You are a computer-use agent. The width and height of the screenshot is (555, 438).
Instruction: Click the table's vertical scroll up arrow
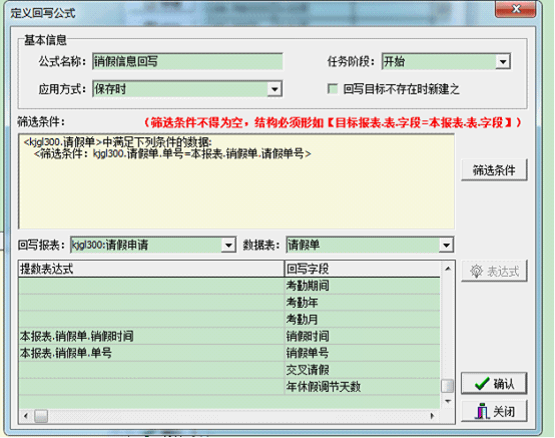point(448,269)
